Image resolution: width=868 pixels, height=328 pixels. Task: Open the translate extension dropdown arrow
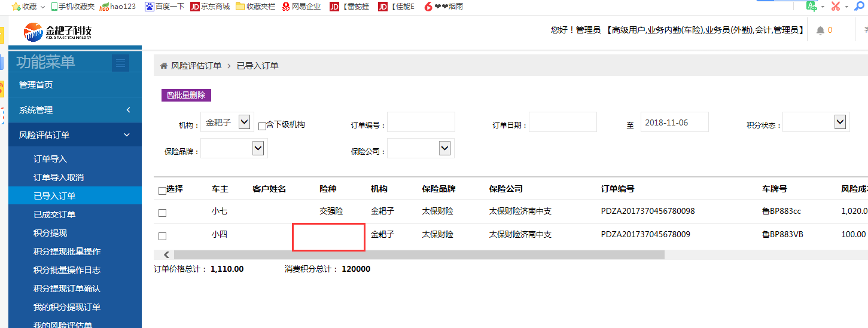[823, 7]
